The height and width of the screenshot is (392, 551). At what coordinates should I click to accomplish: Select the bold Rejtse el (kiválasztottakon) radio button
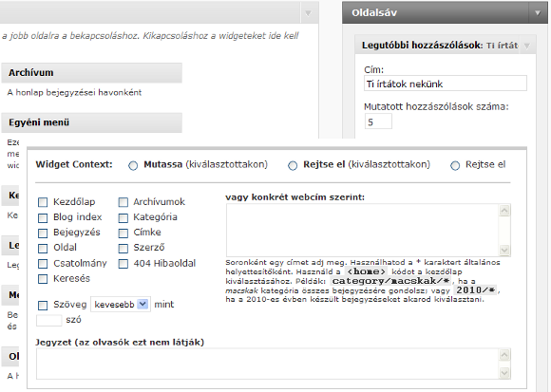click(293, 166)
